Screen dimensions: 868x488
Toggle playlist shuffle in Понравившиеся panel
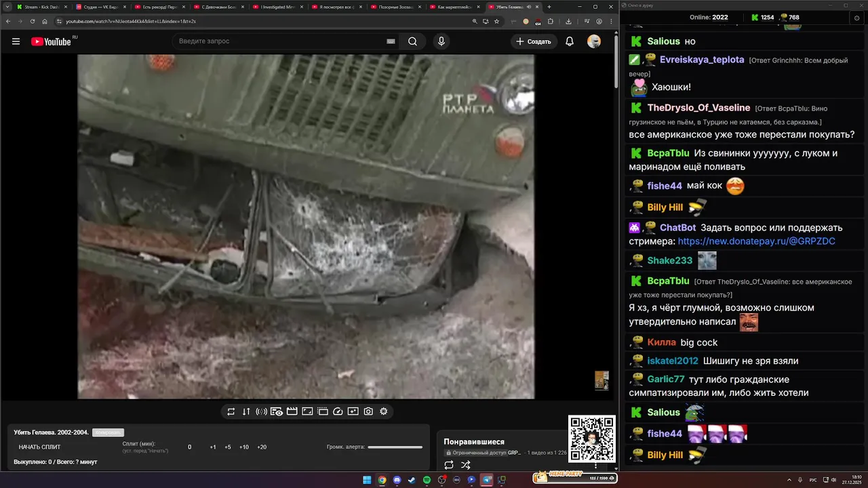point(466,465)
